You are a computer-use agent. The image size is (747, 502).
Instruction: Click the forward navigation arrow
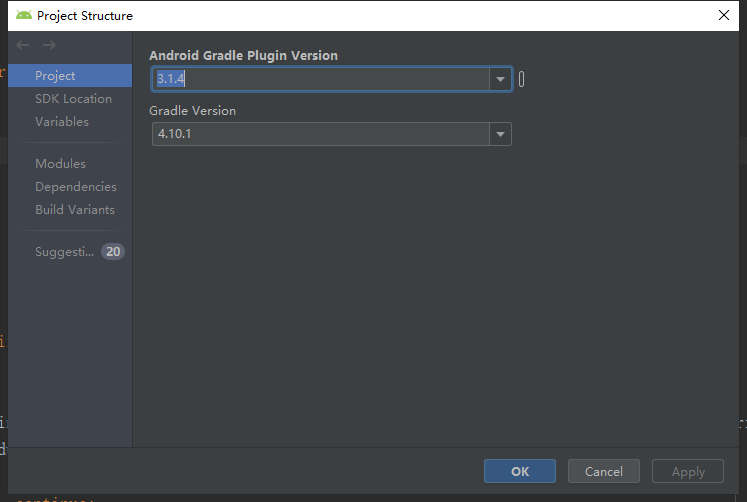tap(49, 45)
